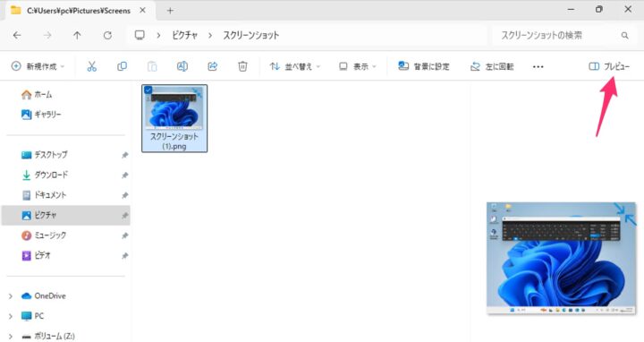Open the 並べ替え sort dropdown
644x342 pixels.
pyautogui.click(x=295, y=66)
